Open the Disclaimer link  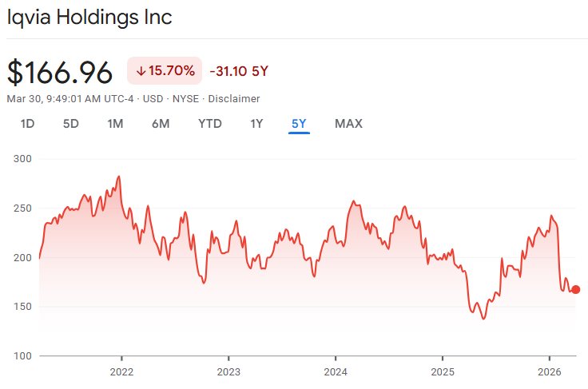233,99
